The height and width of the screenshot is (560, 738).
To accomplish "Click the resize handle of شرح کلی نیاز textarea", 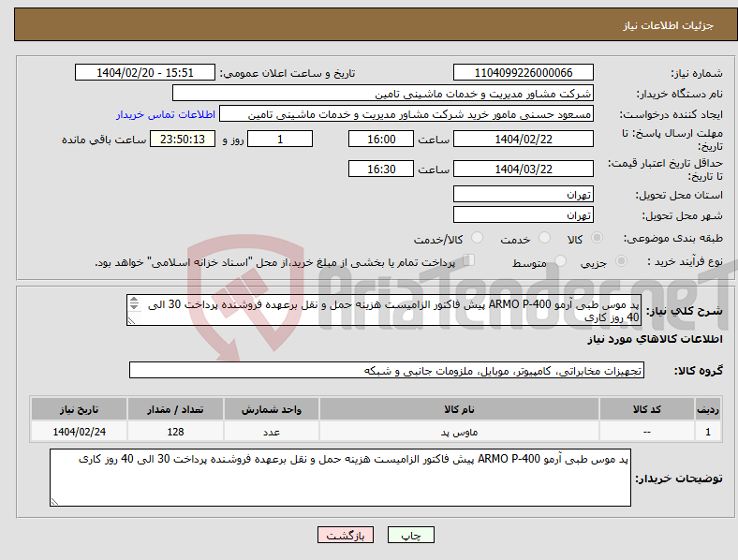I will click(131, 321).
